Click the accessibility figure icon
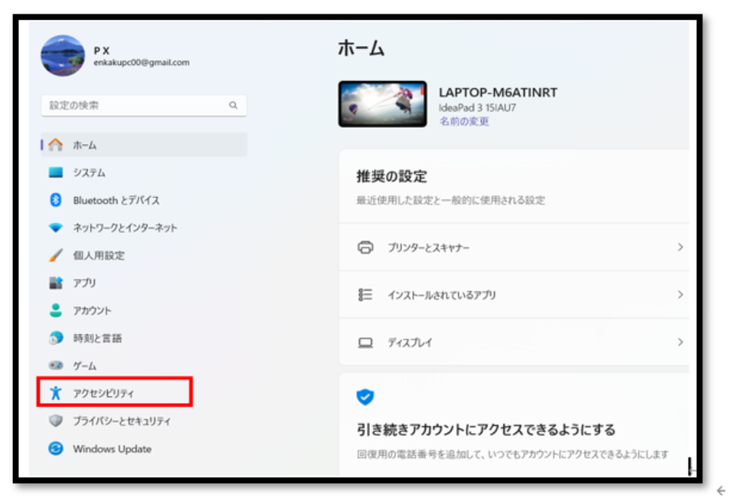Viewport: 734px width, 498px height. [56, 393]
